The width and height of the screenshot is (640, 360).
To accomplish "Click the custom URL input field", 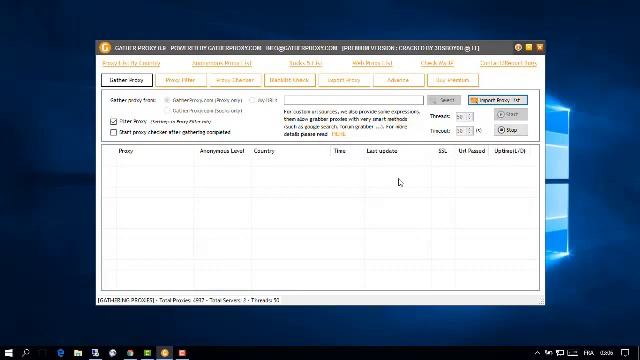I will [354, 100].
